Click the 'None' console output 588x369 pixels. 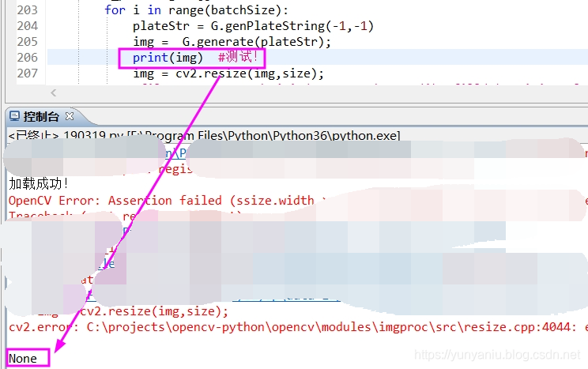click(x=23, y=359)
